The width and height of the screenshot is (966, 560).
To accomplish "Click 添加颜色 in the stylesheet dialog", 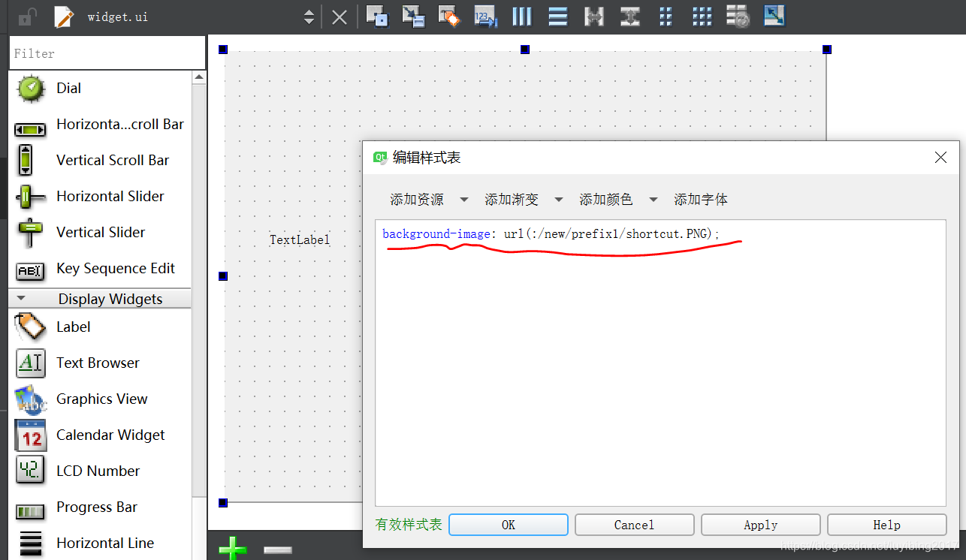I will 606,199.
